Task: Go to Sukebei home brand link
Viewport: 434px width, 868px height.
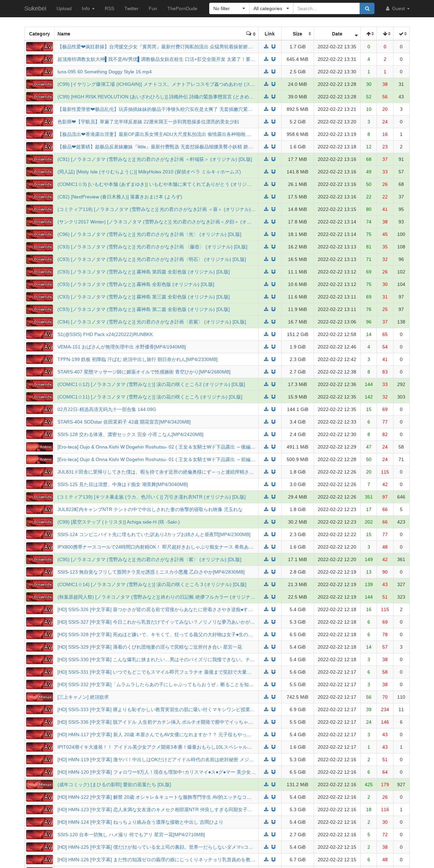Action: point(35,8)
